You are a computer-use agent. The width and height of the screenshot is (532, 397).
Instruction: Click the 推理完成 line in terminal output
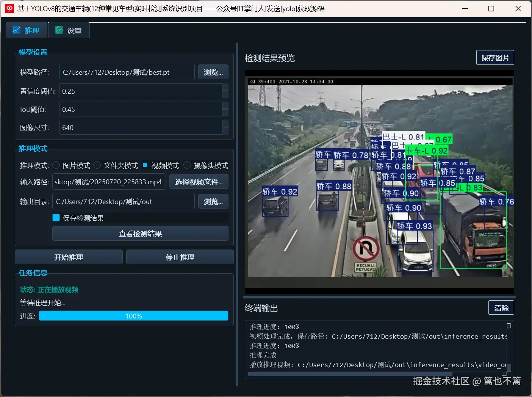tap(263, 355)
